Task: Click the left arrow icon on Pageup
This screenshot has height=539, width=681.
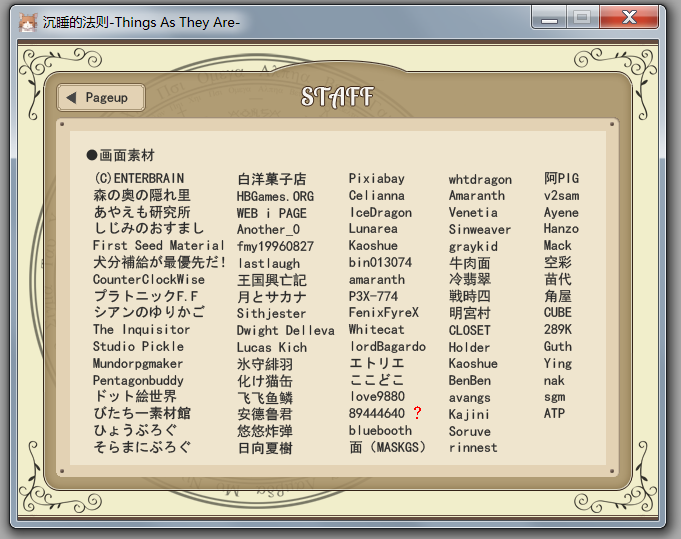Action: tap(71, 97)
